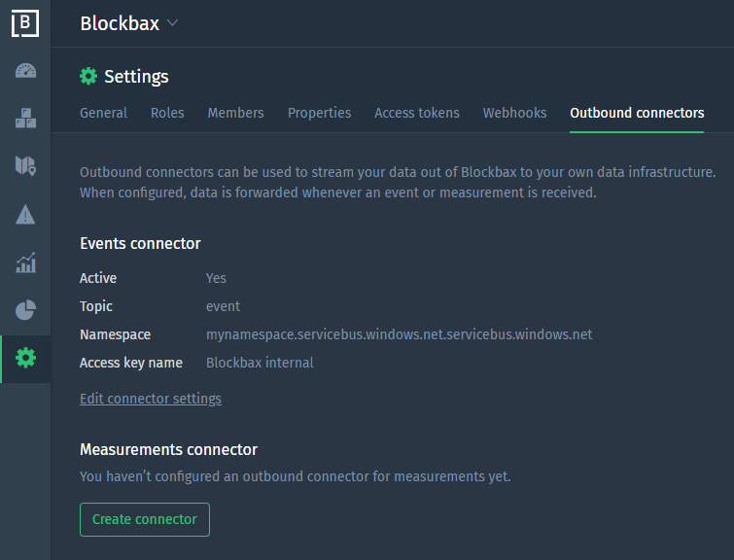Click the Blockbax logo icon
The width and height of the screenshot is (734, 560).
(25, 23)
